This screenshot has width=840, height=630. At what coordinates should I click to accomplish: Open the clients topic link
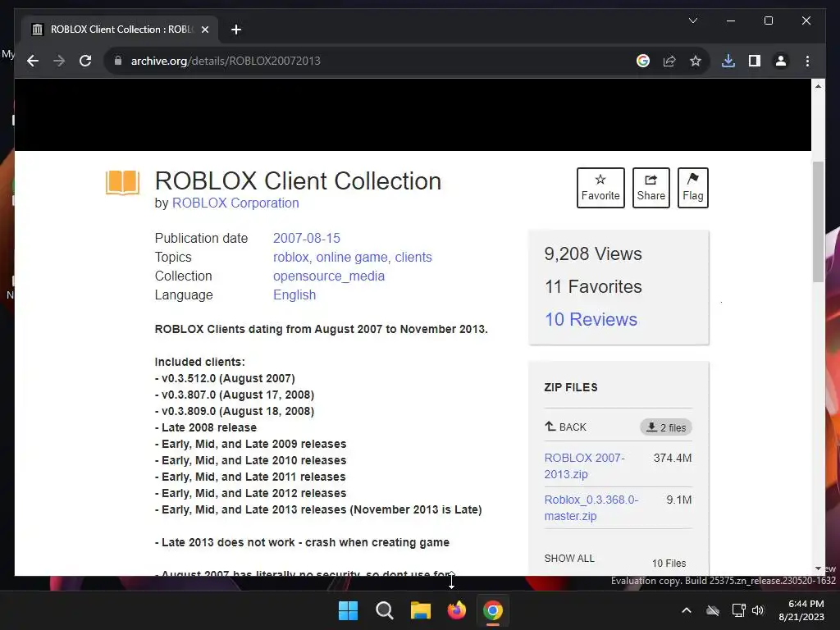click(x=413, y=257)
